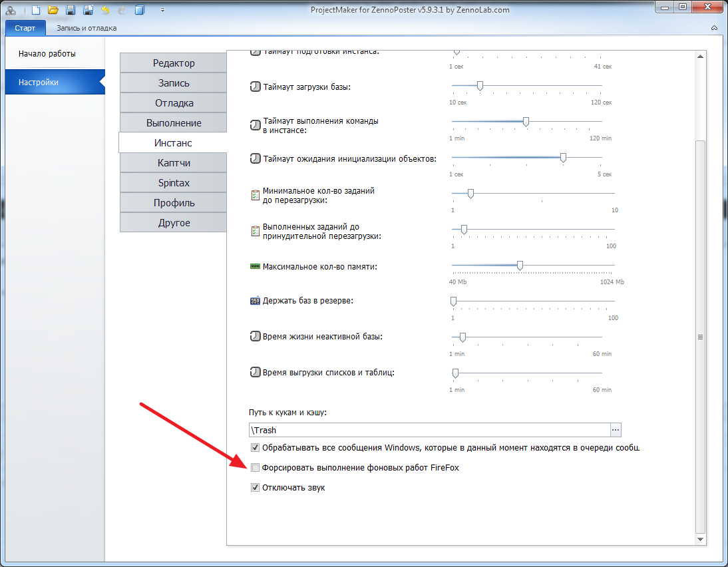Click clipboard icon beside Выполненных заданий
This screenshot has height=567, width=728.
[255, 231]
